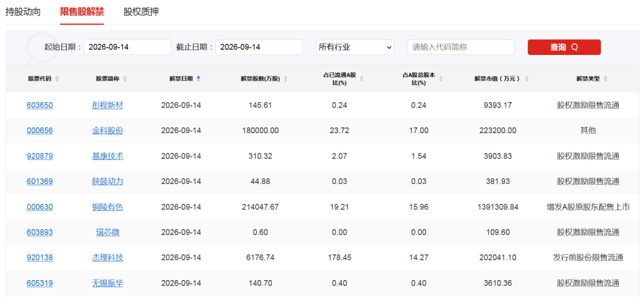This screenshot has height=298, width=644.
Task: Select cell value 310.32
Action: point(261,156)
